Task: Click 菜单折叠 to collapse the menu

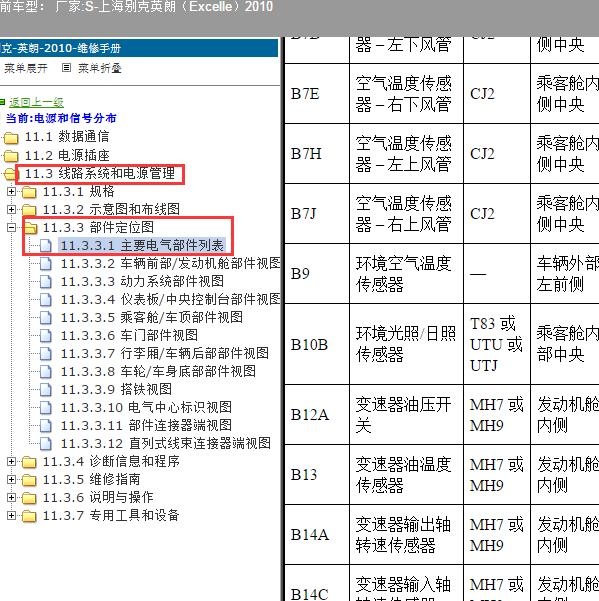Action: click(100, 68)
